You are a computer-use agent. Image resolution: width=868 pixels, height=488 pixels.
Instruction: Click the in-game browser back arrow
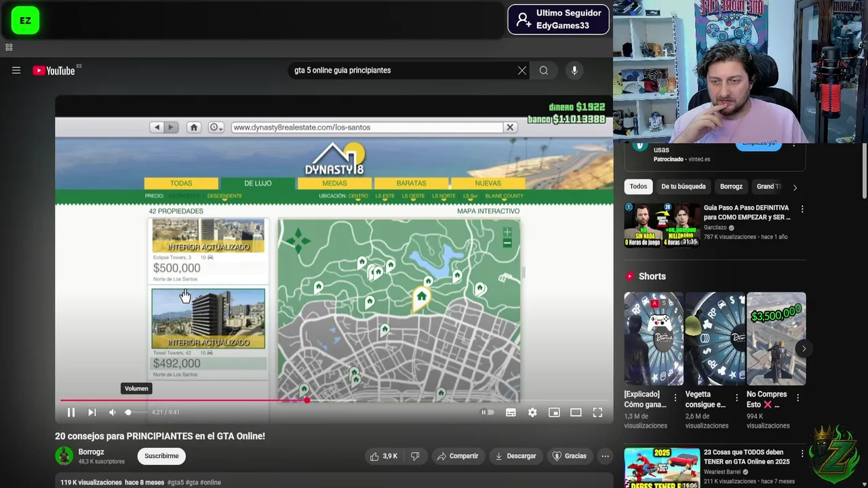tap(157, 127)
